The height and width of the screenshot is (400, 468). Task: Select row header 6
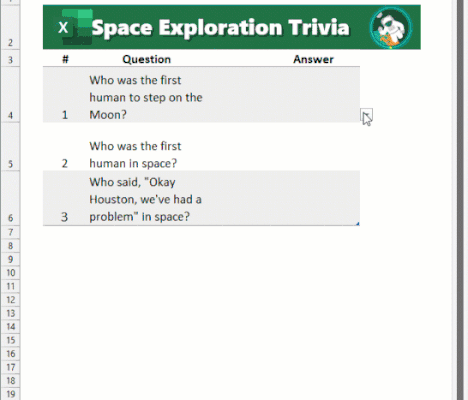click(10, 198)
